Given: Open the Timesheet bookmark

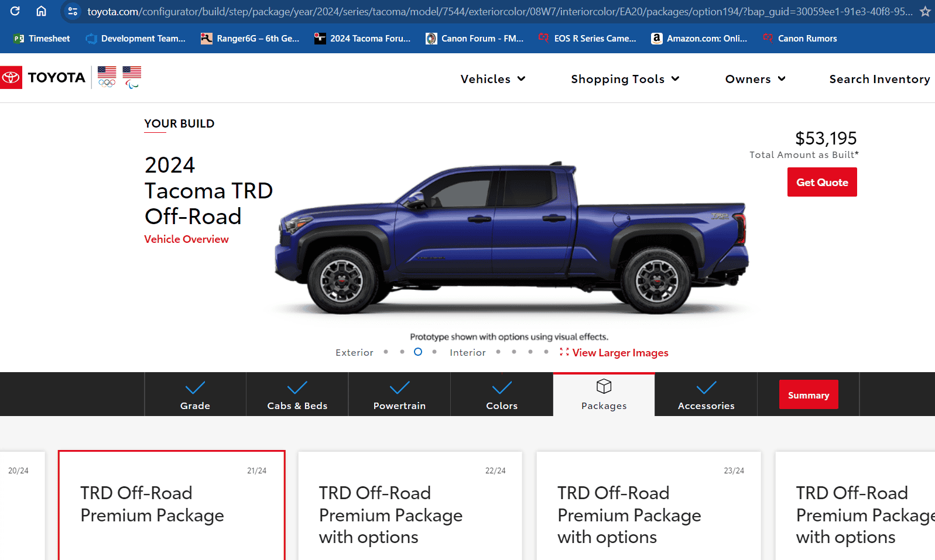Looking at the screenshot, I should (x=42, y=39).
